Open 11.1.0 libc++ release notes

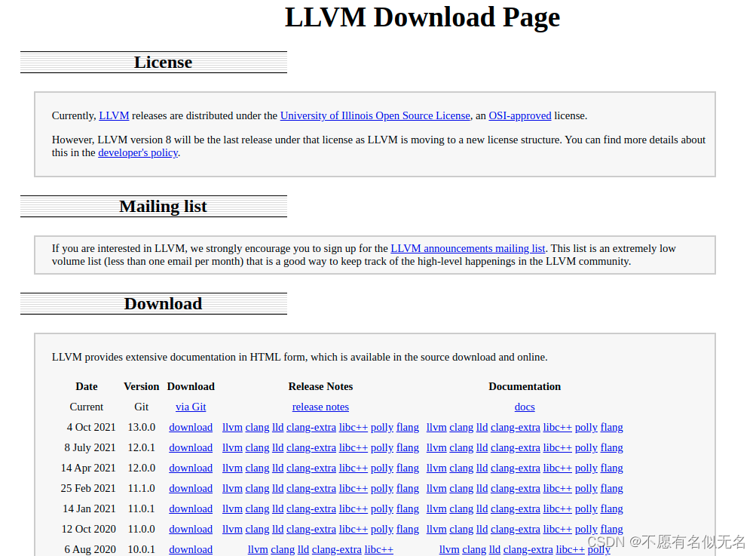pyautogui.click(x=354, y=488)
